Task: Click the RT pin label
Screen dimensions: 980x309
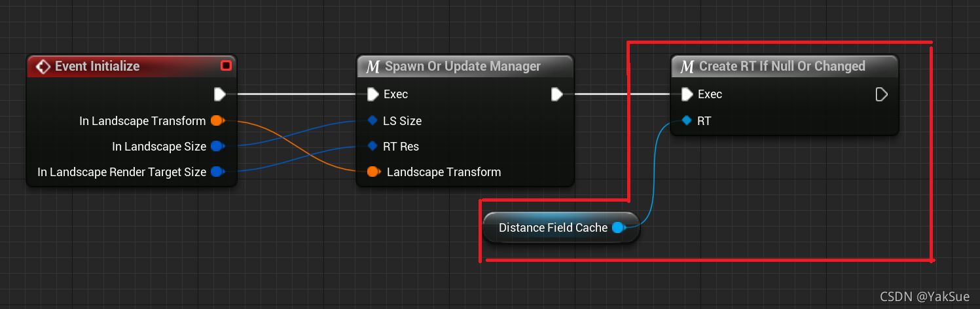Action: (x=704, y=120)
